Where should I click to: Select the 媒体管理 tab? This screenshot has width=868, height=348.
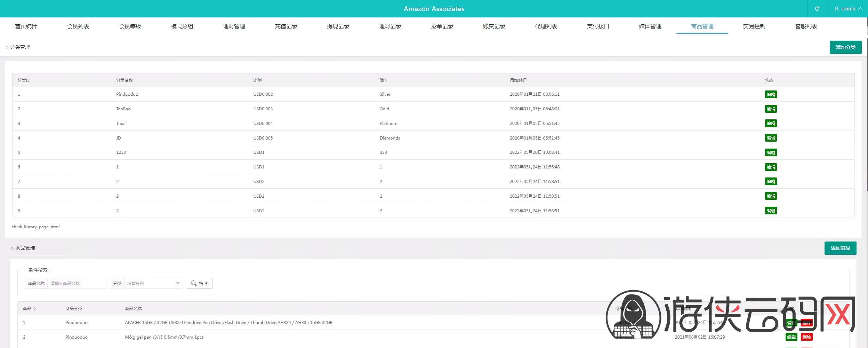[650, 26]
